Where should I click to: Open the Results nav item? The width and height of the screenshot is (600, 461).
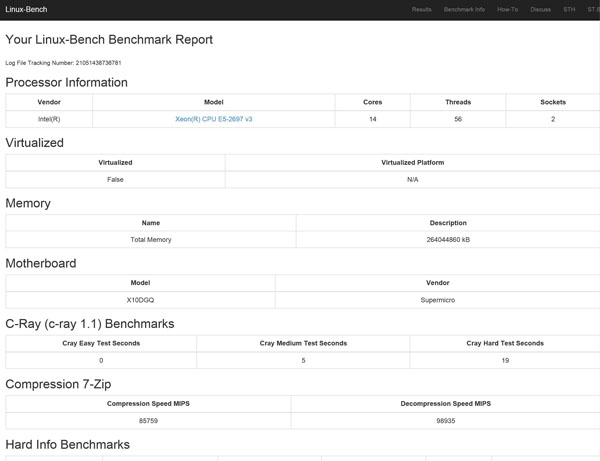pyautogui.click(x=422, y=9)
